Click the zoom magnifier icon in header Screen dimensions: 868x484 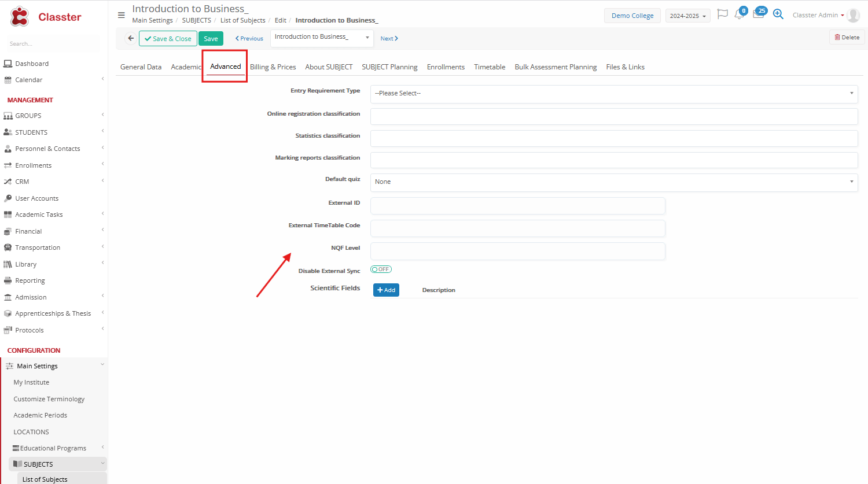tap(778, 14)
